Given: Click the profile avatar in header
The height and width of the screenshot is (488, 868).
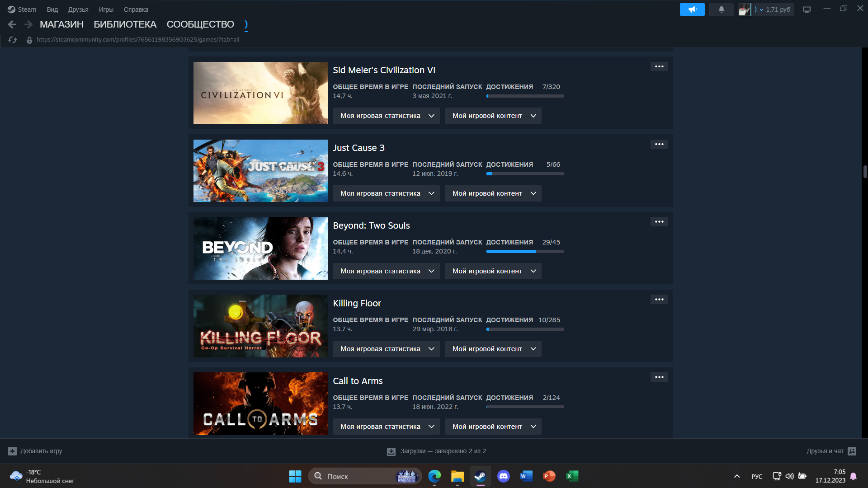Looking at the screenshot, I should pos(744,9).
